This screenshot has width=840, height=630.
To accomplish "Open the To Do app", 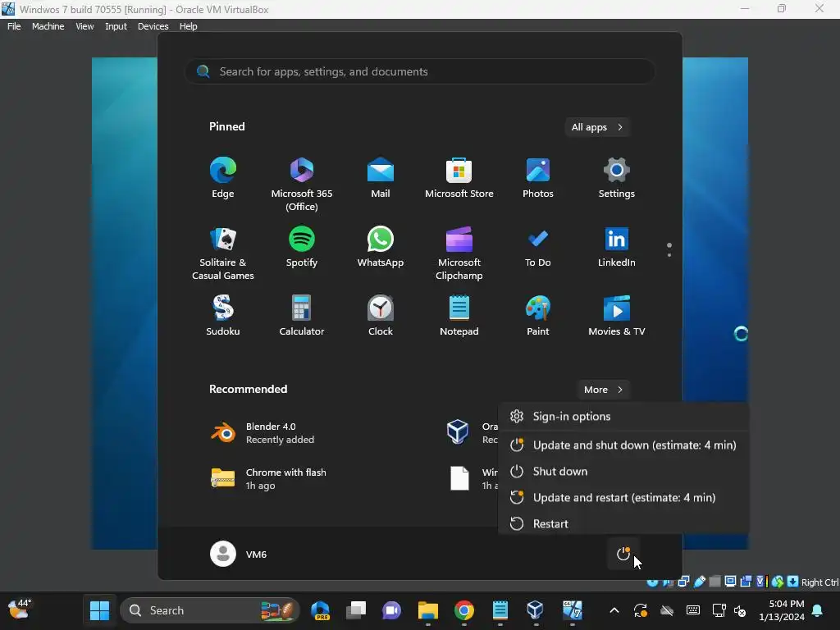I will coord(538,247).
